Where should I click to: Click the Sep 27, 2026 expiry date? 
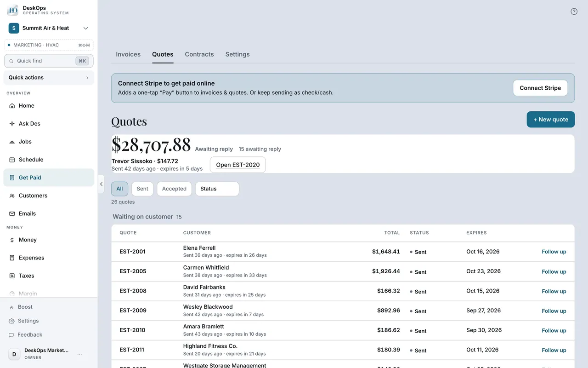tap(483, 310)
